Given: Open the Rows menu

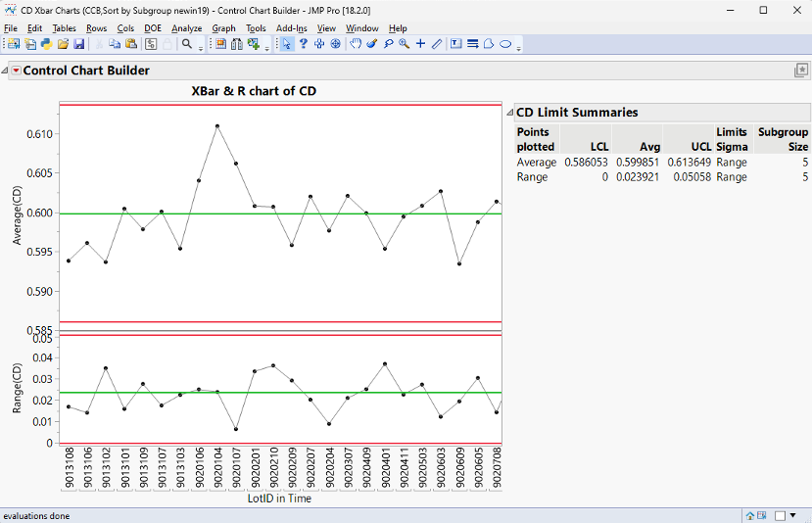Looking at the screenshot, I should (96, 28).
